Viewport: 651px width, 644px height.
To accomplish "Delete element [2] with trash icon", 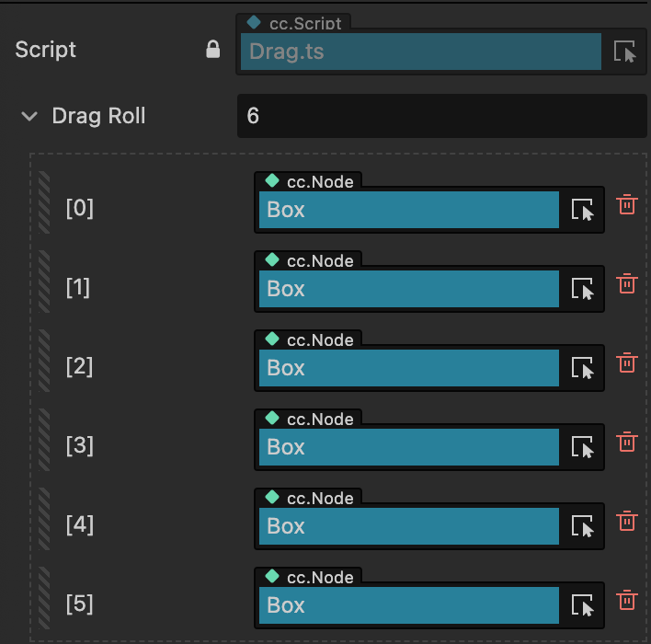I will tap(627, 362).
